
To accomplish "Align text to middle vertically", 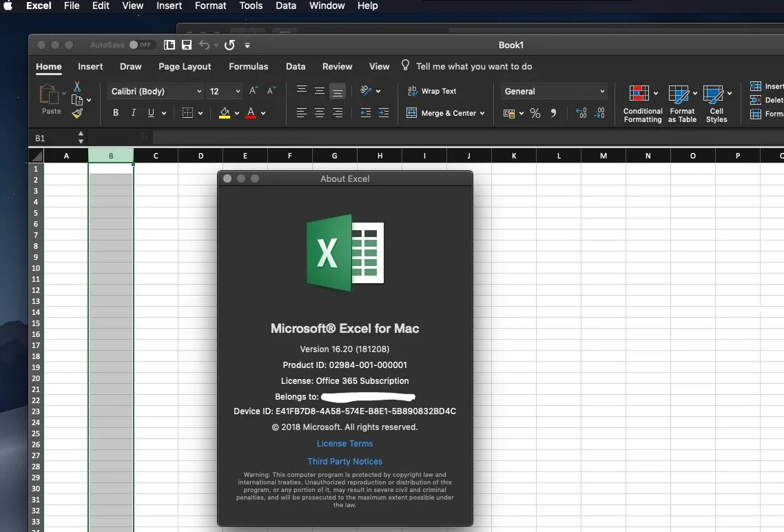I will coord(320,90).
